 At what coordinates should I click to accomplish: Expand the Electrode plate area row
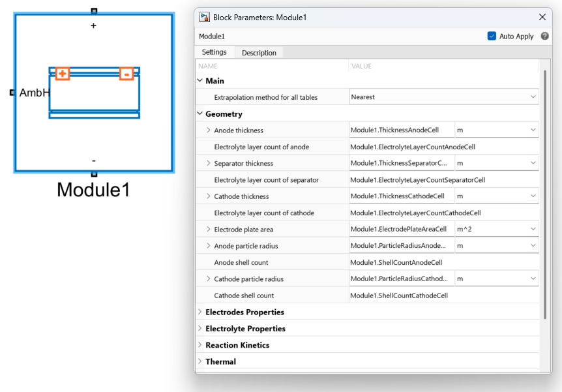coord(208,229)
